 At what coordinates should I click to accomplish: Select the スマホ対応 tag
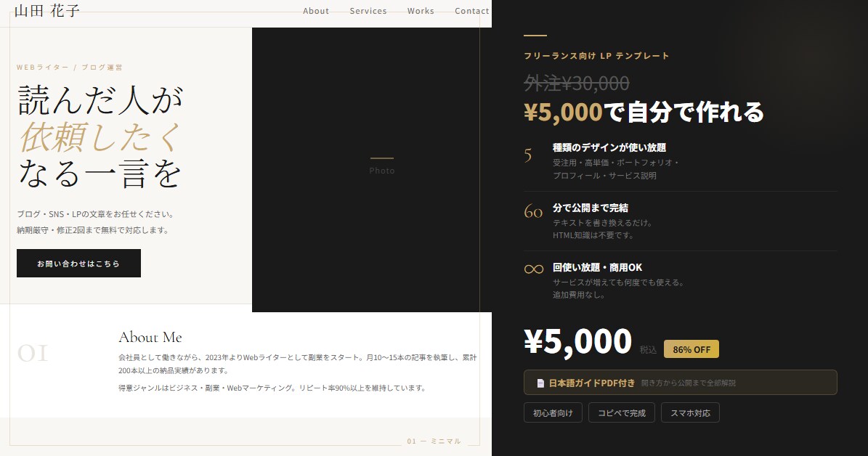click(690, 412)
